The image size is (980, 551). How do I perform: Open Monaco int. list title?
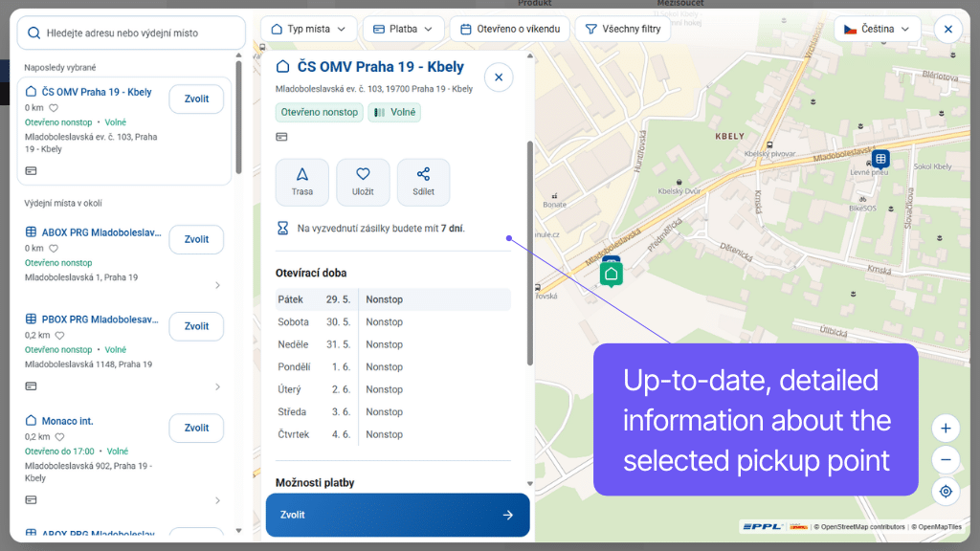pos(68,421)
